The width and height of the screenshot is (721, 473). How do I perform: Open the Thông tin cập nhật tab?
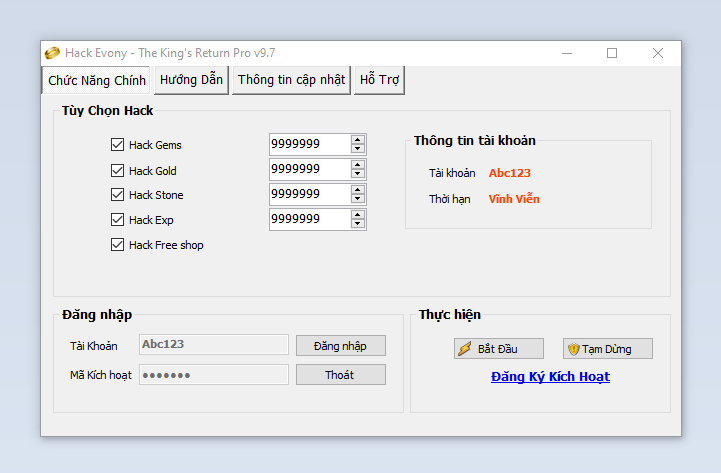point(291,80)
